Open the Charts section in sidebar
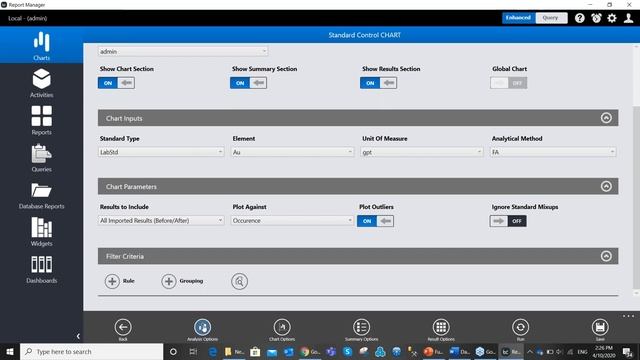640x360 pixels. (41, 45)
